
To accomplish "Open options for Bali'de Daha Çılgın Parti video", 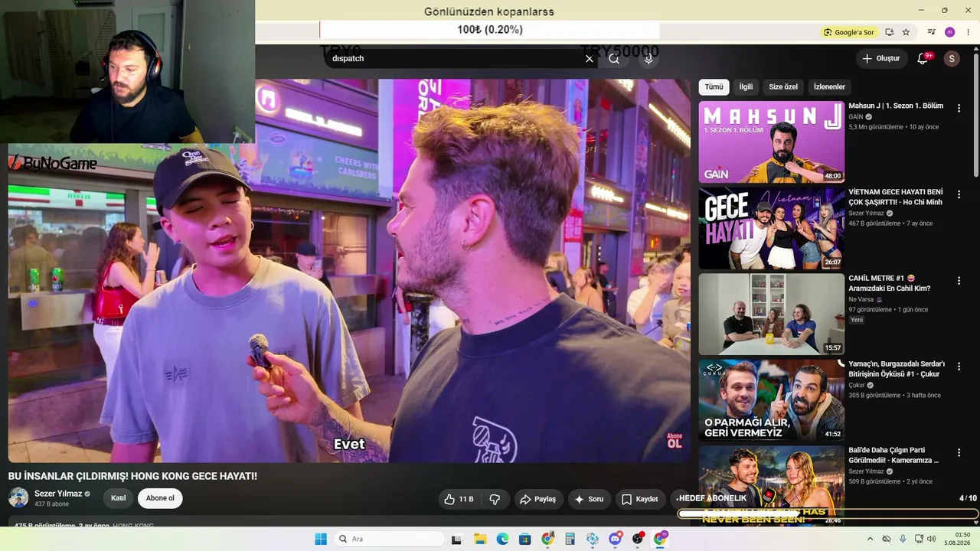I will click(959, 453).
